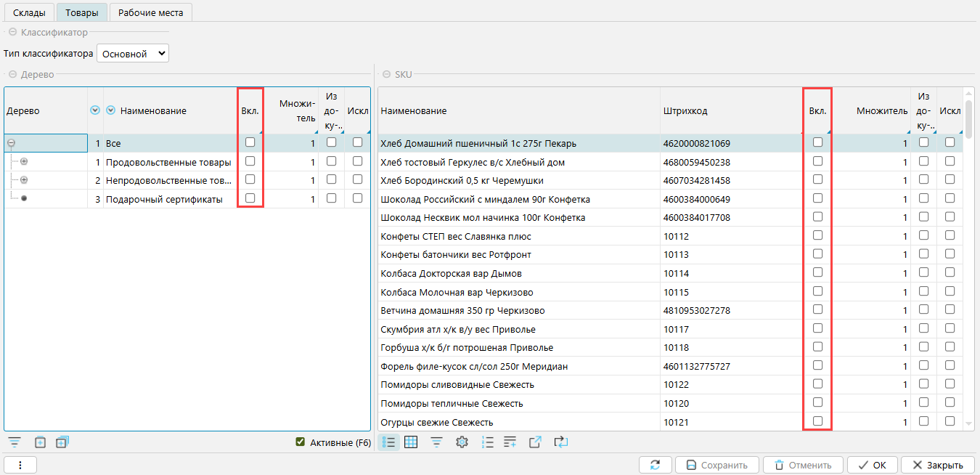Open the filter icon below the tree panel
The width and height of the screenshot is (980, 475).
coord(14,442)
